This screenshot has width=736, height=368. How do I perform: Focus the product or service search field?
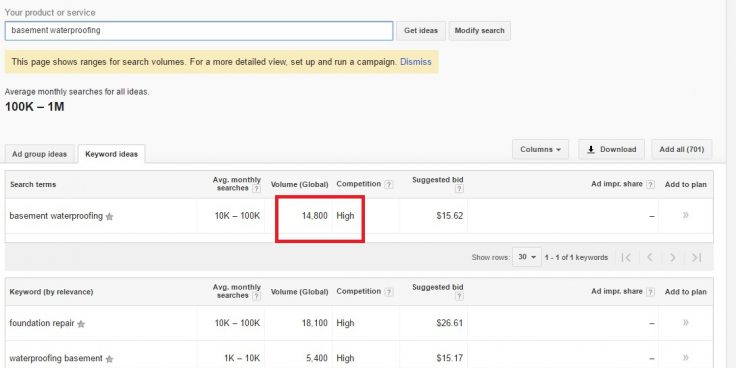199,31
